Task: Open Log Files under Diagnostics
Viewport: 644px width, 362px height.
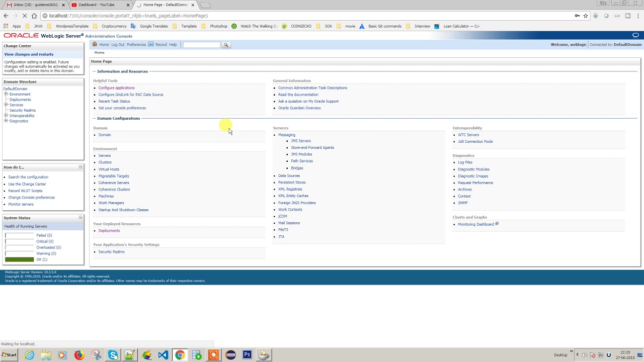Action: click(465, 162)
